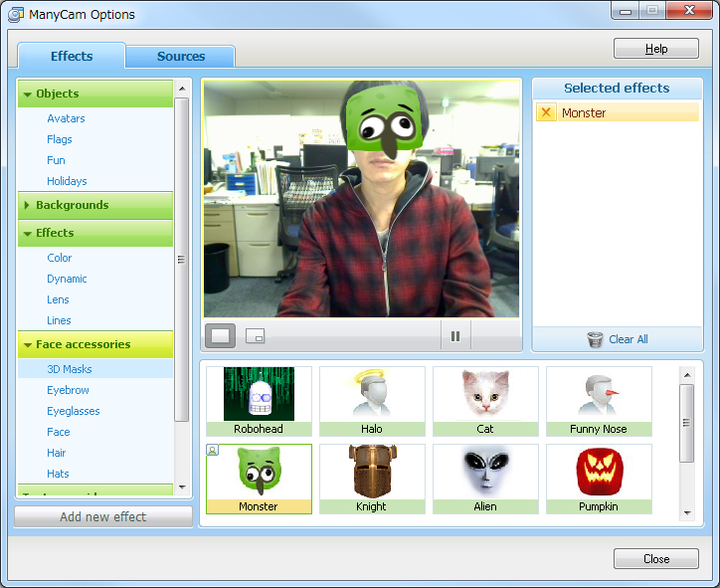The width and height of the screenshot is (720, 588).
Task: Select Hair accessories
Action: [x=56, y=453]
